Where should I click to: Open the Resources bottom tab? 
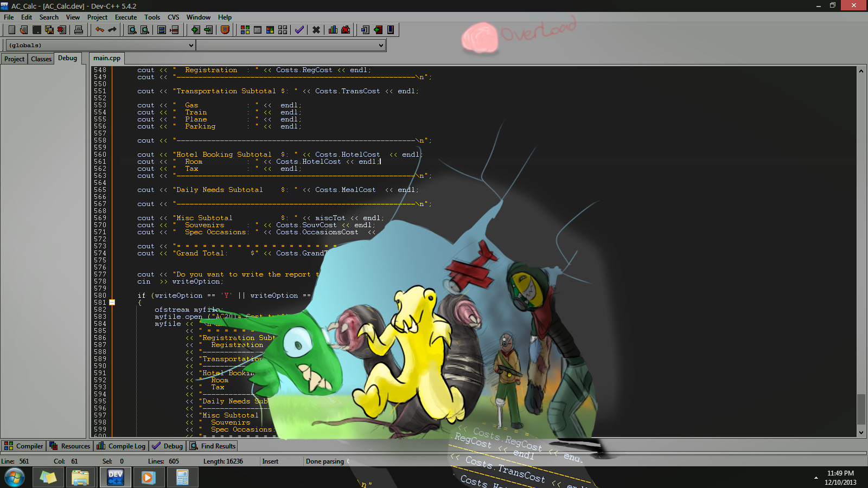pos(69,446)
